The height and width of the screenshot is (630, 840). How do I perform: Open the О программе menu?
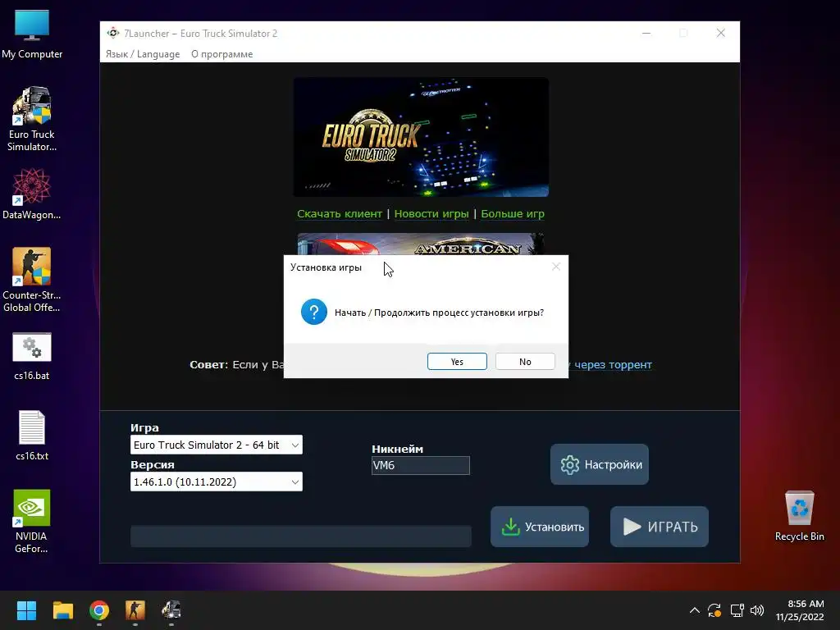tap(221, 54)
